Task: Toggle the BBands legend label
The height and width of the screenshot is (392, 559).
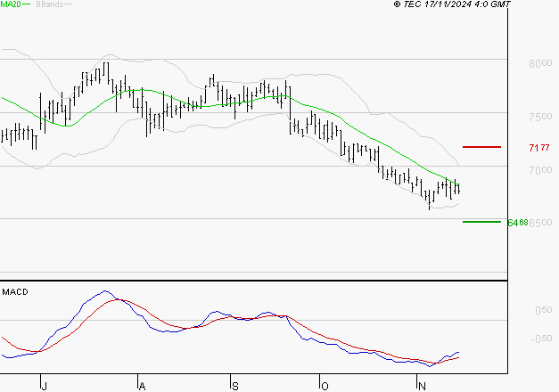Action: [49, 5]
